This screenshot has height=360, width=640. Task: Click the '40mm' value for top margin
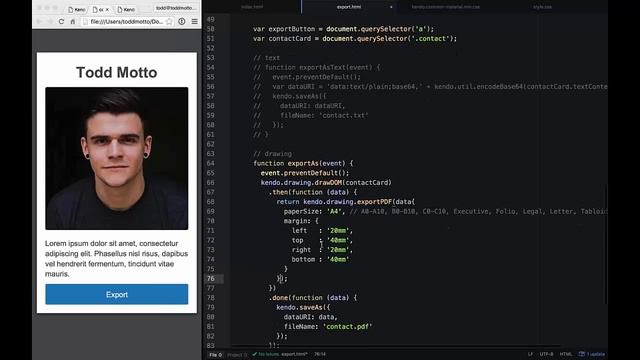pos(338,240)
